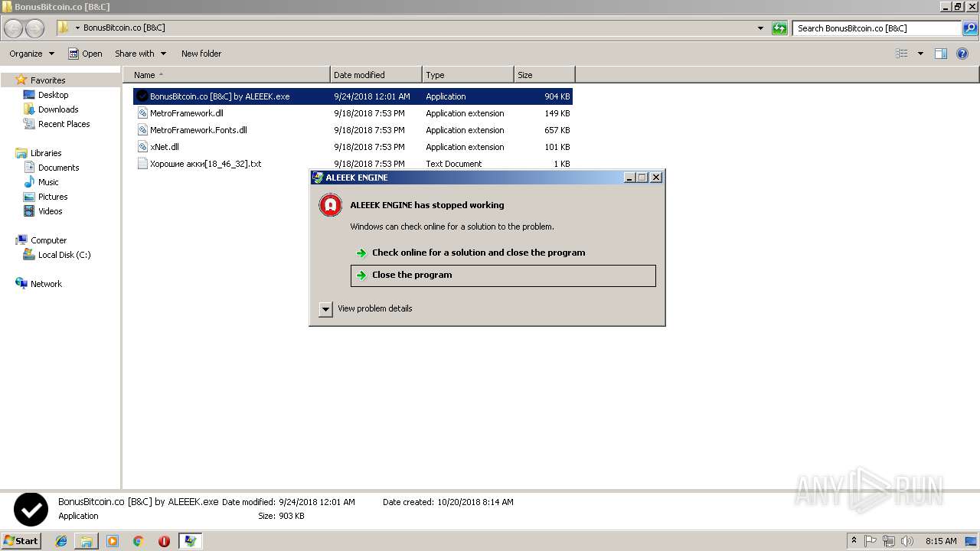
Task: Open the Organize menu
Action: point(32,54)
